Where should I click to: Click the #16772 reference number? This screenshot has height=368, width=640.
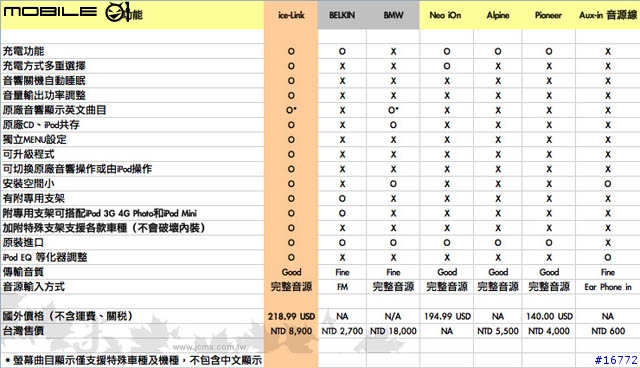(616, 360)
